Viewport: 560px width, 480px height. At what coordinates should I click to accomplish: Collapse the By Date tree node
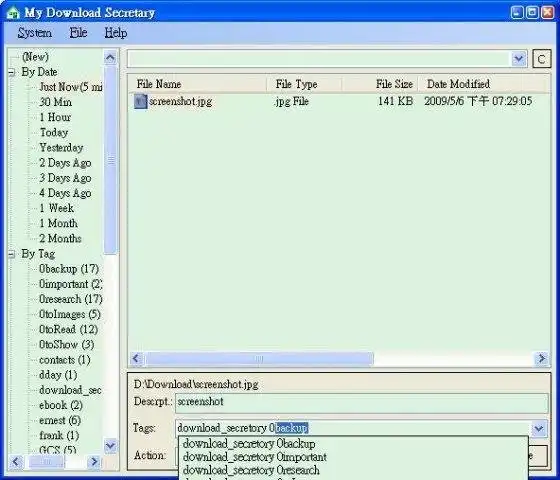[11, 72]
